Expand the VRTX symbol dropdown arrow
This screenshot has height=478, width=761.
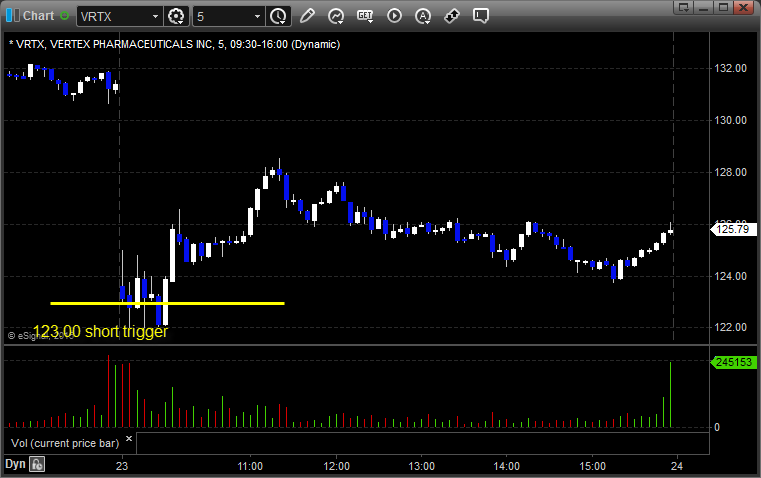[x=155, y=16]
